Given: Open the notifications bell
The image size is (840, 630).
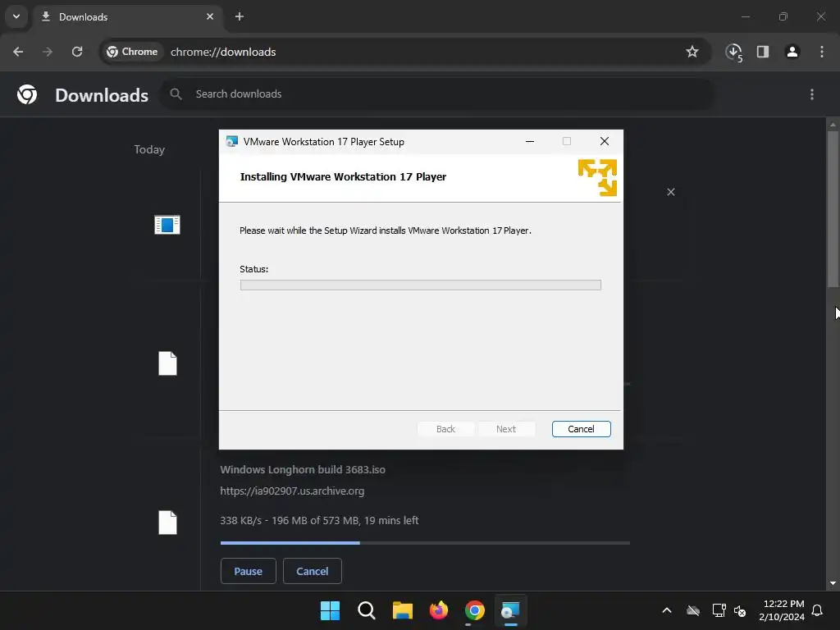Looking at the screenshot, I should (817, 610).
